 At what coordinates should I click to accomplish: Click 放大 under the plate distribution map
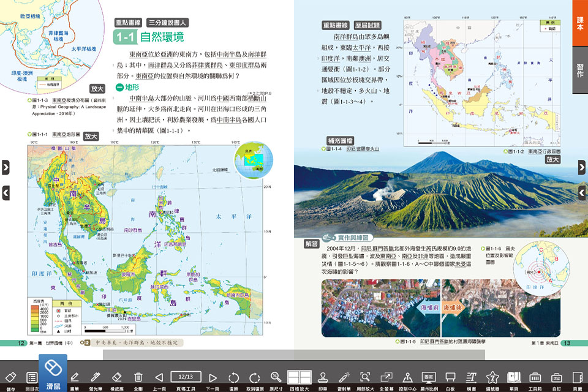pos(97,89)
